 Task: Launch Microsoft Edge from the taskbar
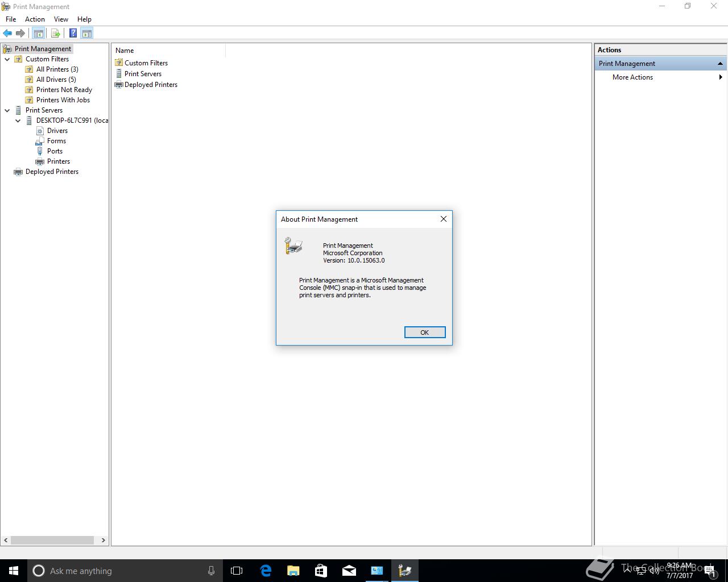point(266,571)
